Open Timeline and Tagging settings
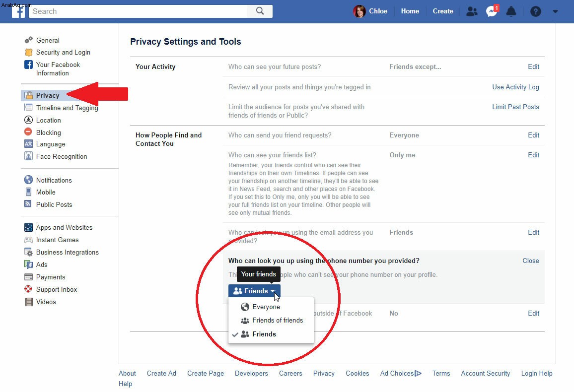 [67, 108]
